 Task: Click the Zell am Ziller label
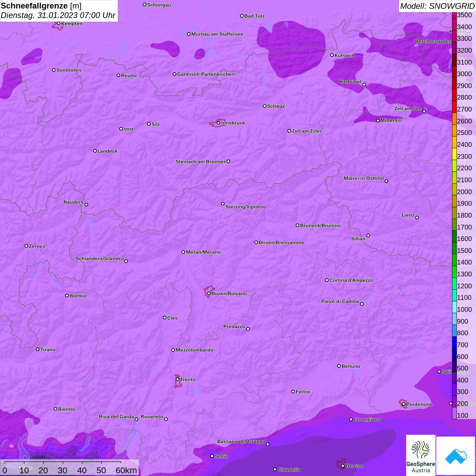[x=307, y=131]
